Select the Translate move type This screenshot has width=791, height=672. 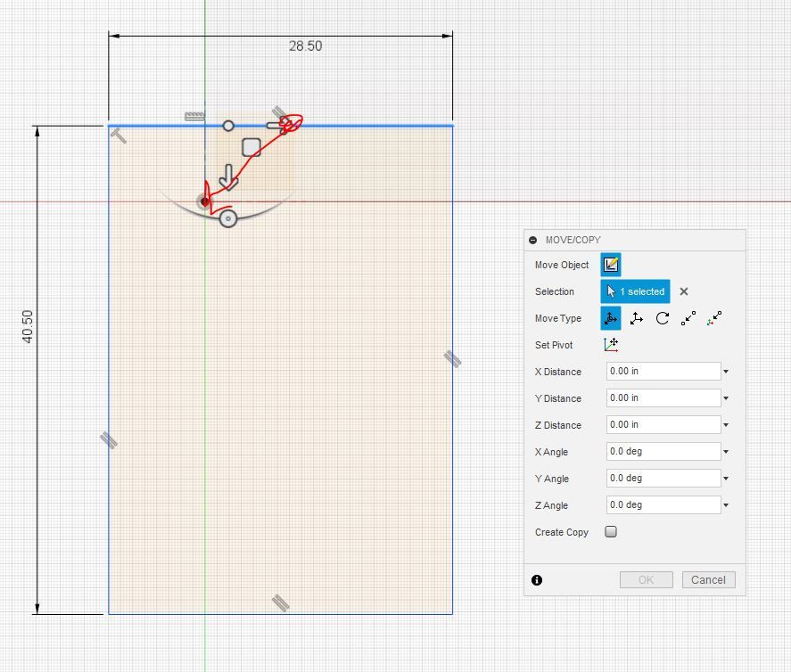coord(637,318)
